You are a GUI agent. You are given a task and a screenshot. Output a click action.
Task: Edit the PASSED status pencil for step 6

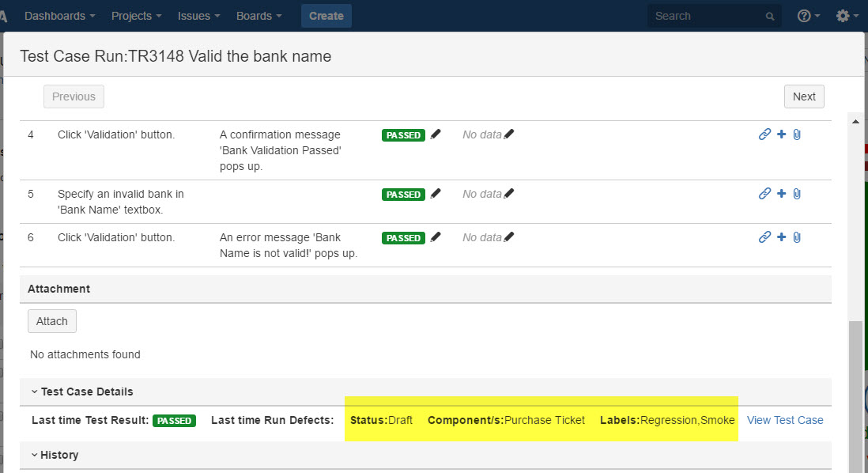(436, 237)
